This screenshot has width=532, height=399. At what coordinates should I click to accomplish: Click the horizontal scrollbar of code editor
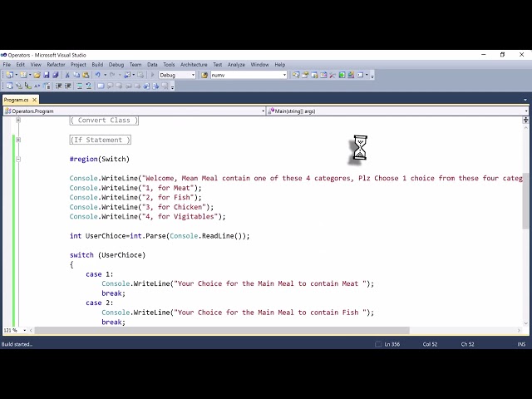(222, 330)
